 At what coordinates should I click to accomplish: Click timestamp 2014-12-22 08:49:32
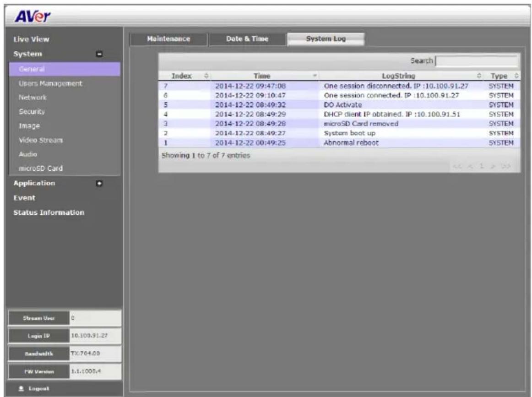click(x=250, y=105)
